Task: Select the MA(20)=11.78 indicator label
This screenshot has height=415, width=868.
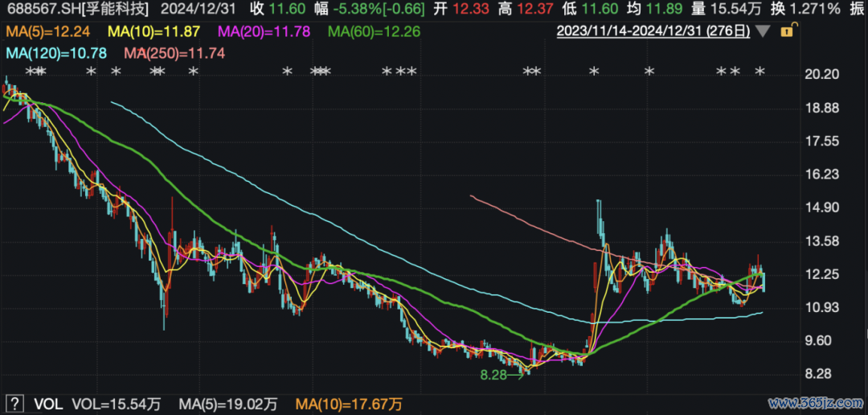Action: tap(264, 31)
